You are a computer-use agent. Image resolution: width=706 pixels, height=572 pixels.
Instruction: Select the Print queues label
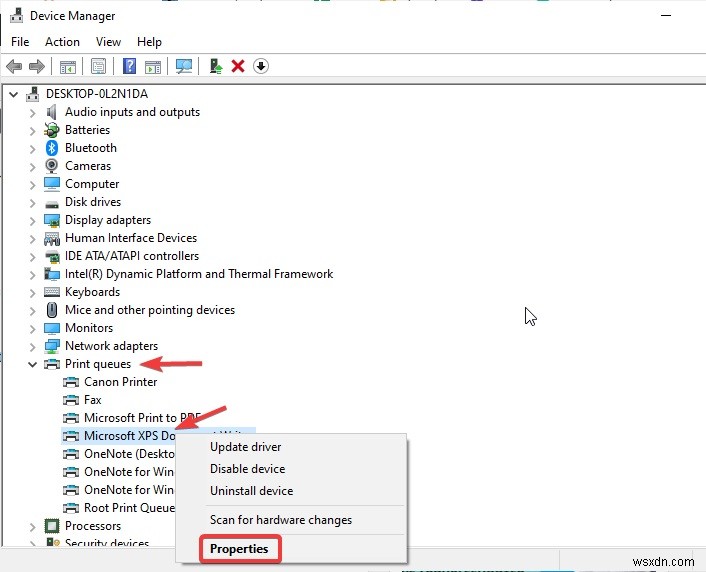98,364
